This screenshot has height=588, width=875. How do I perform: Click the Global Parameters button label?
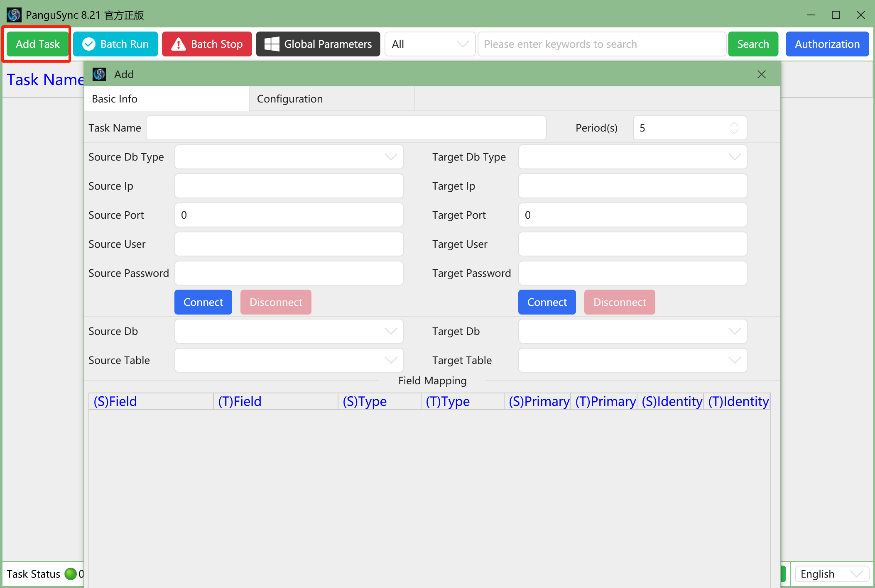point(328,44)
